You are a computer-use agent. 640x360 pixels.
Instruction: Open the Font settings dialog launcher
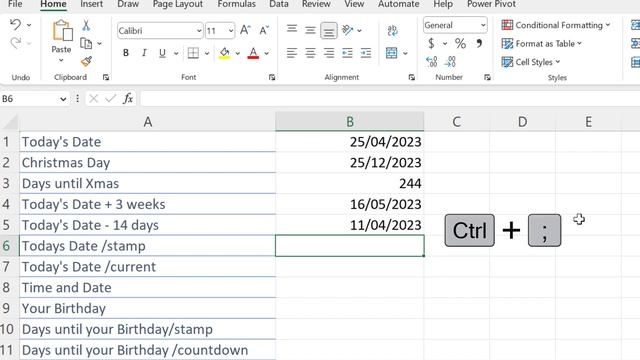pyautogui.click(x=272, y=77)
